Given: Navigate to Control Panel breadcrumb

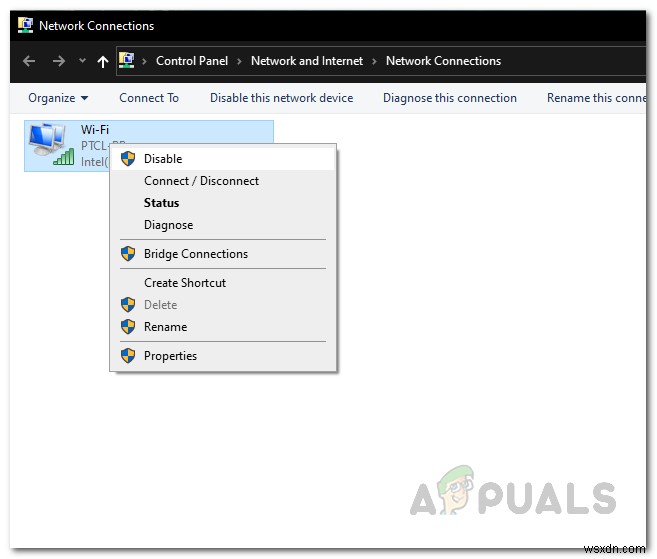Looking at the screenshot, I should (x=192, y=61).
